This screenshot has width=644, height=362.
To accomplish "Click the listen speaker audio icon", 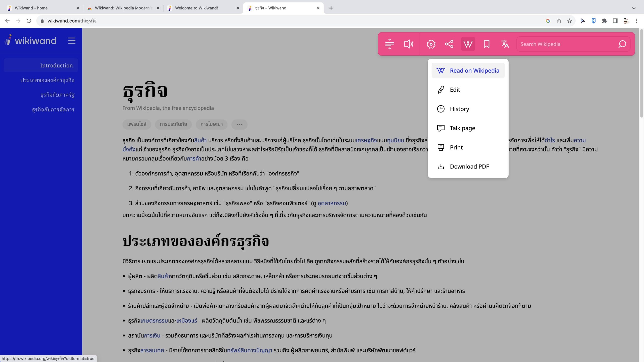I will 408,44.
